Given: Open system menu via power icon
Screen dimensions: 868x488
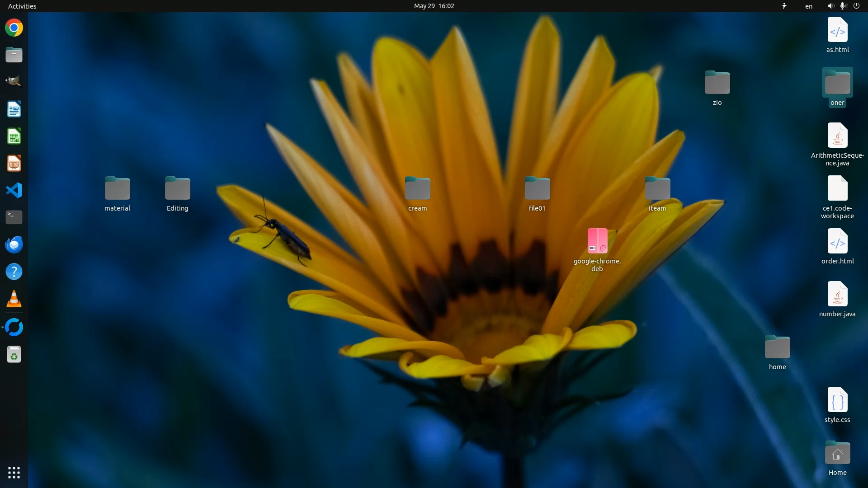Looking at the screenshot, I should pyautogui.click(x=856, y=6).
